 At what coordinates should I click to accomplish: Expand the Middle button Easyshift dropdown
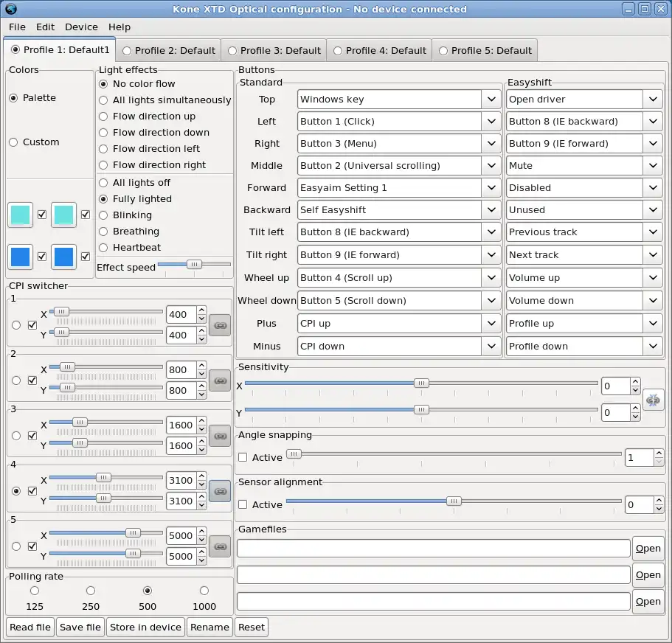[x=652, y=166]
